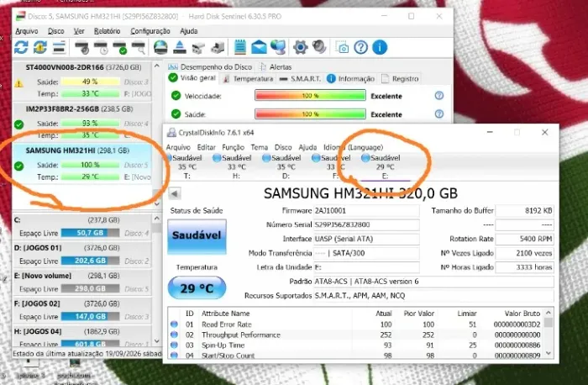This screenshot has width=588, height=385.
Task: Click the notepad report toolbar icon
Action: pos(240,48)
